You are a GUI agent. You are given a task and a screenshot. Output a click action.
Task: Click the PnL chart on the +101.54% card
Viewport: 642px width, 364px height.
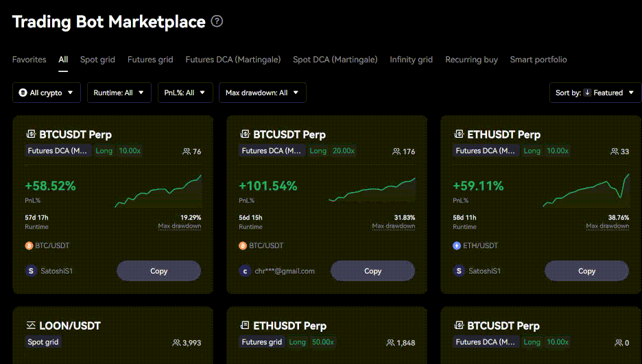tap(372, 190)
